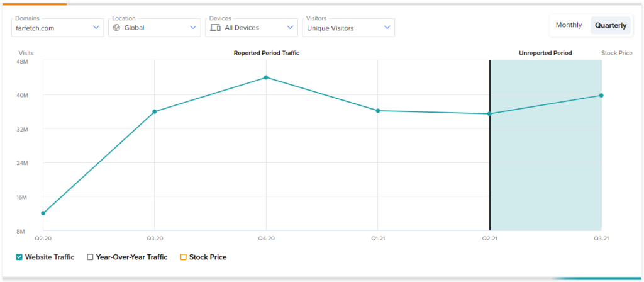Screen dimensions: 644x282
Task: Click the 48M axis value
Action: point(22,61)
